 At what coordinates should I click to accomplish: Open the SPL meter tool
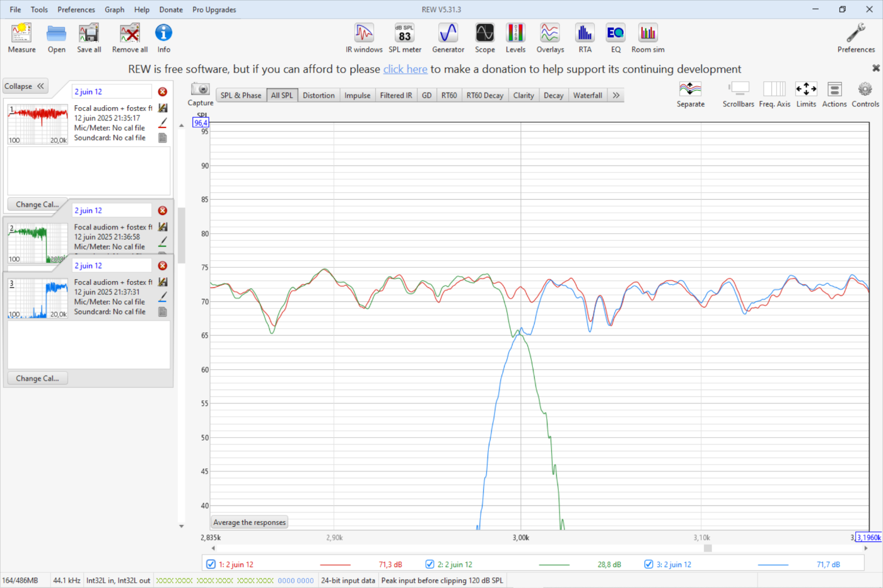[x=404, y=33]
